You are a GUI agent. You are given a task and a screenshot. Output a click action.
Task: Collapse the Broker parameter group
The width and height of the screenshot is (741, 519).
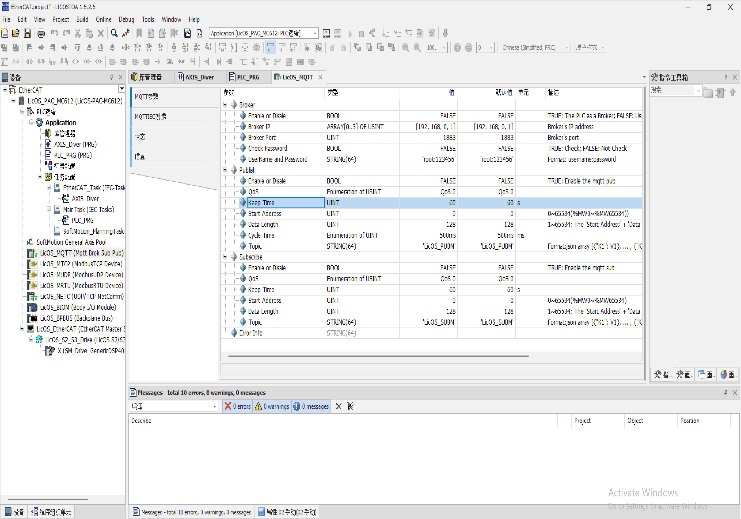pyautogui.click(x=225, y=105)
